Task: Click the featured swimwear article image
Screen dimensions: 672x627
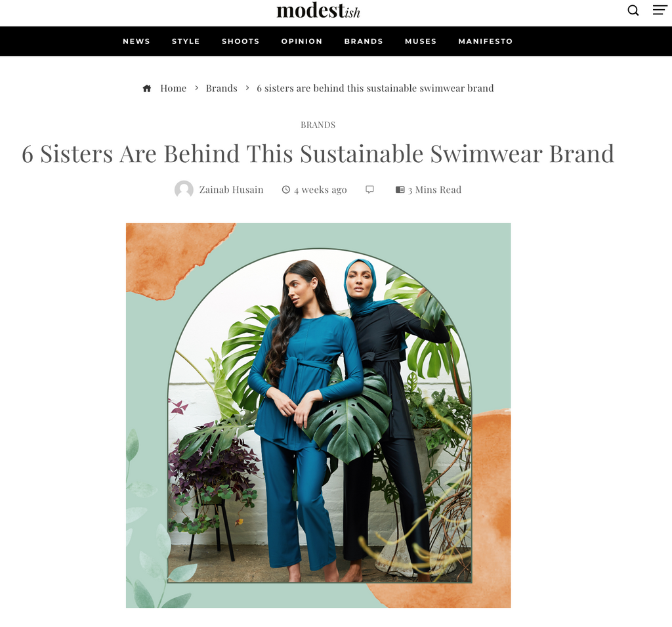Action: coord(318,415)
